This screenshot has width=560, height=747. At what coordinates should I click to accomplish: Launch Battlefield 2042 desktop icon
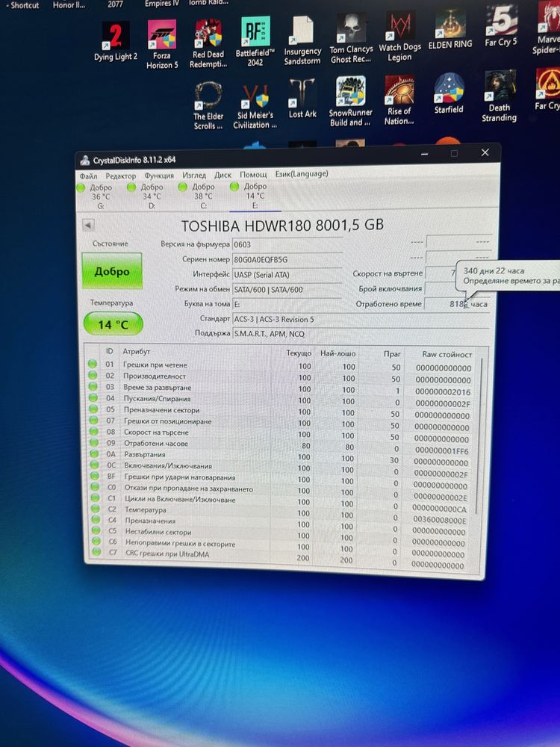(x=255, y=41)
